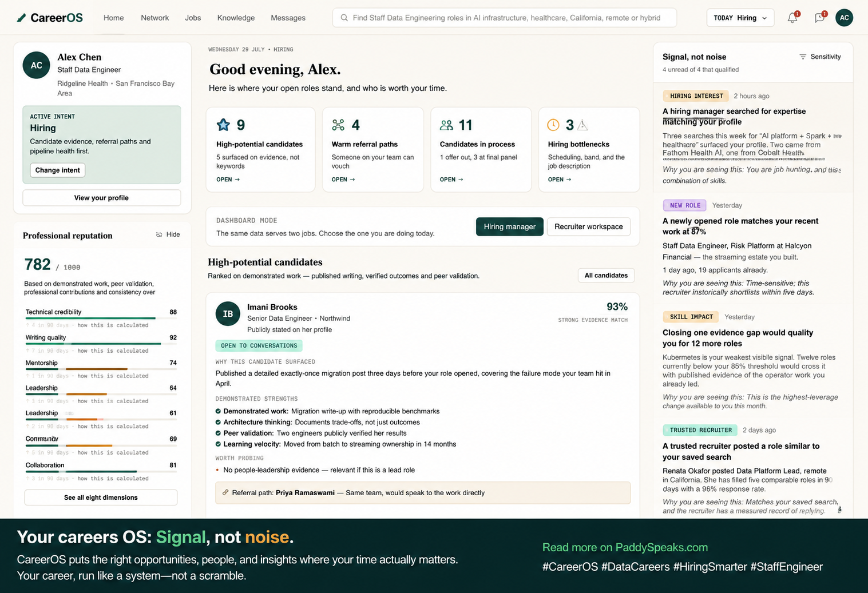868x593 pixels.
Task: Open the Jobs nav item
Action: [x=193, y=18]
